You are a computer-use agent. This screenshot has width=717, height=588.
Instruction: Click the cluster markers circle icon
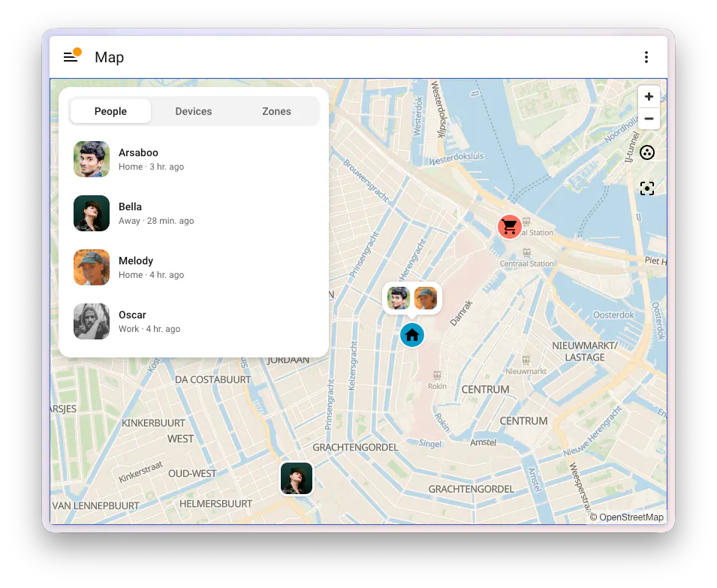647,152
